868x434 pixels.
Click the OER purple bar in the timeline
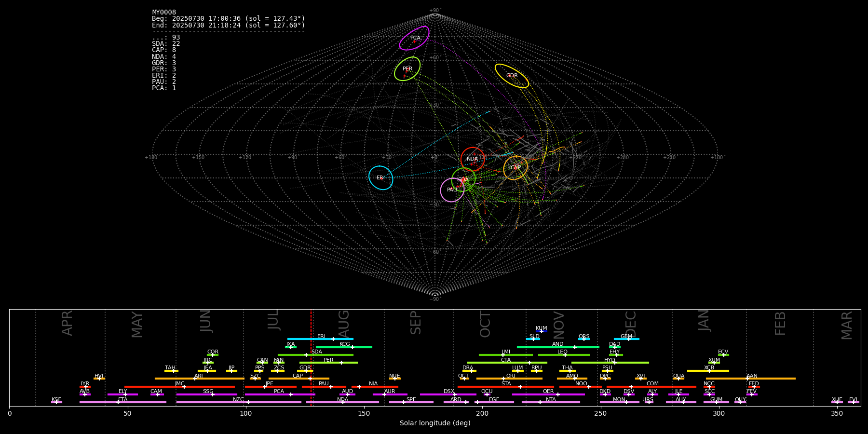click(548, 394)
